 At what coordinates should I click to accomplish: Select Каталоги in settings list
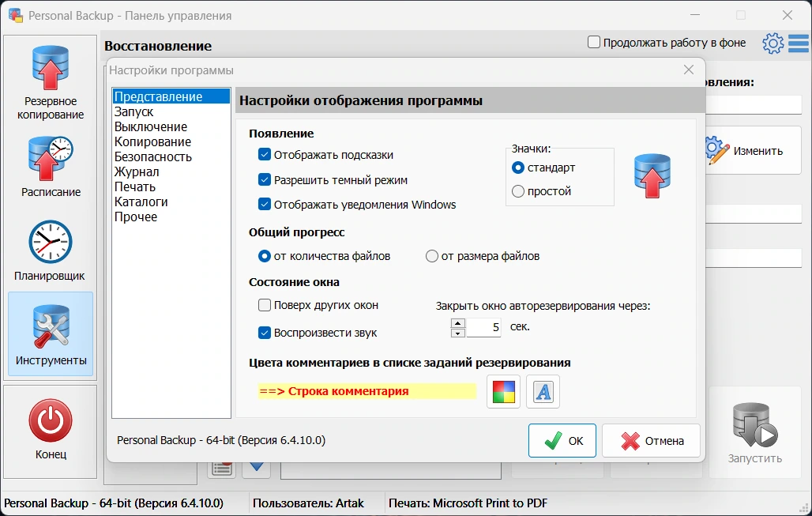coord(171,202)
